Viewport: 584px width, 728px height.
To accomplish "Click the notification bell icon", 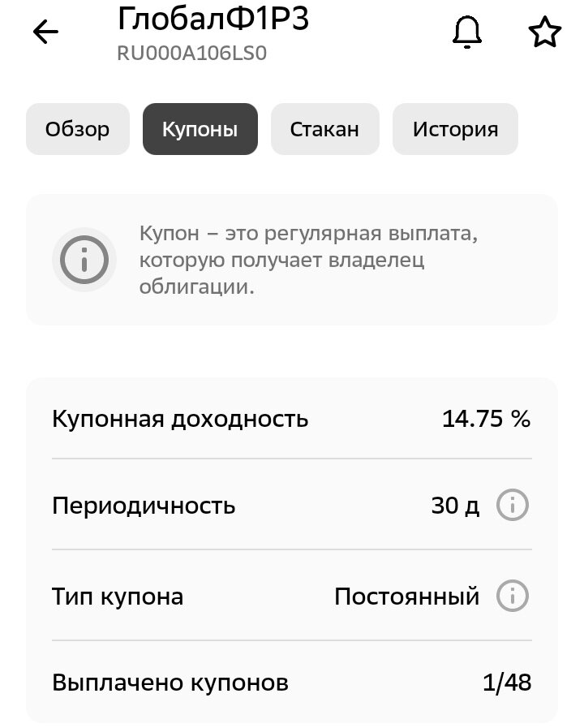I will 466,32.
